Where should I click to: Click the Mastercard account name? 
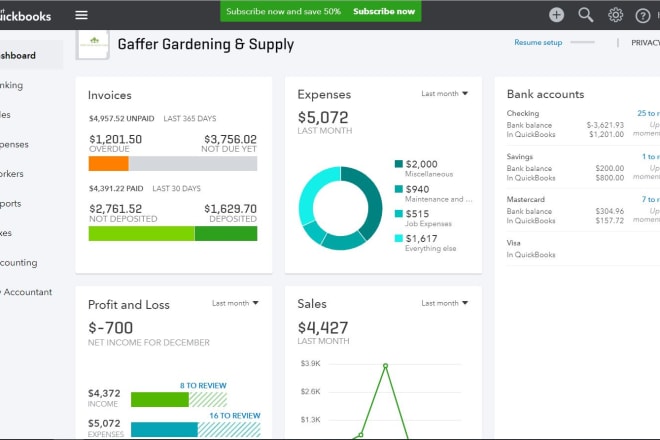point(526,199)
